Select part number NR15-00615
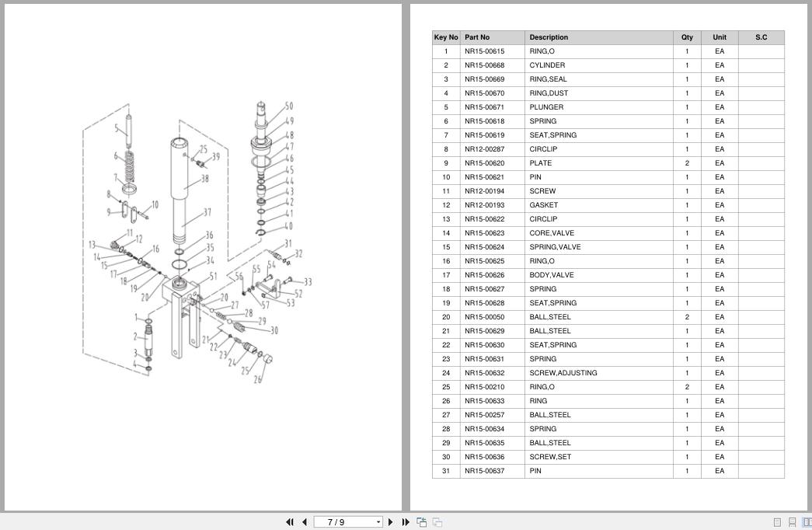 pos(484,51)
